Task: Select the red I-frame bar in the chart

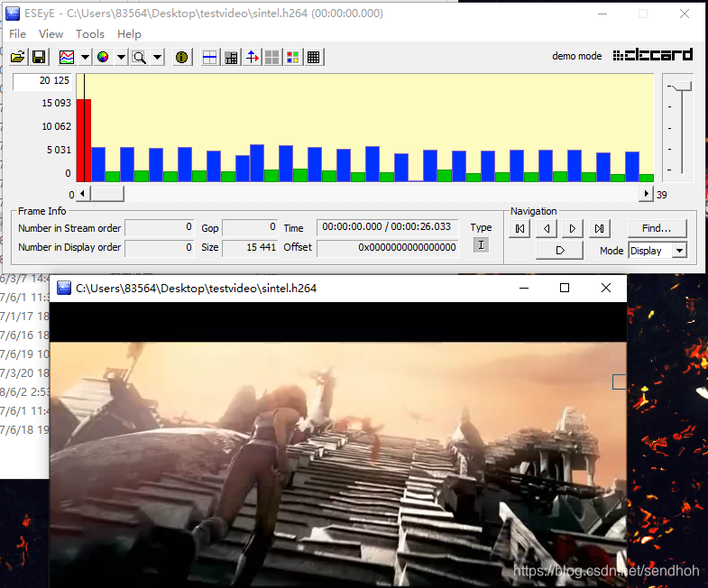Action: point(84,140)
